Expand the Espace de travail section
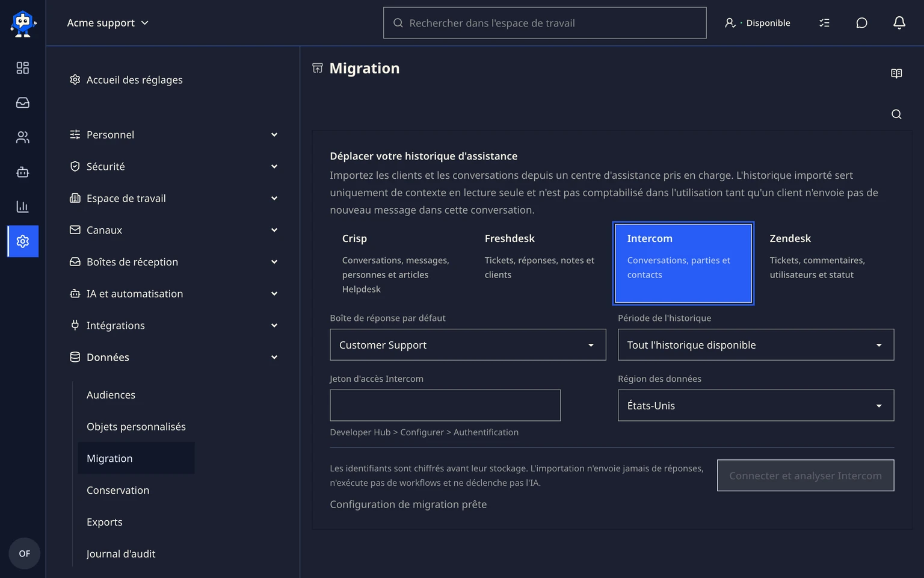 pyautogui.click(x=173, y=199)
